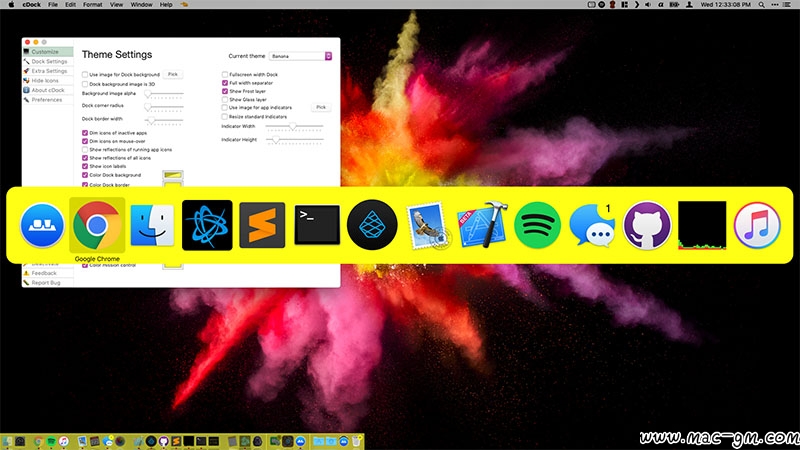800x450 pixels.
Task: Launch Xcode beta from the enlarged dock
Action: pos(482,225)
